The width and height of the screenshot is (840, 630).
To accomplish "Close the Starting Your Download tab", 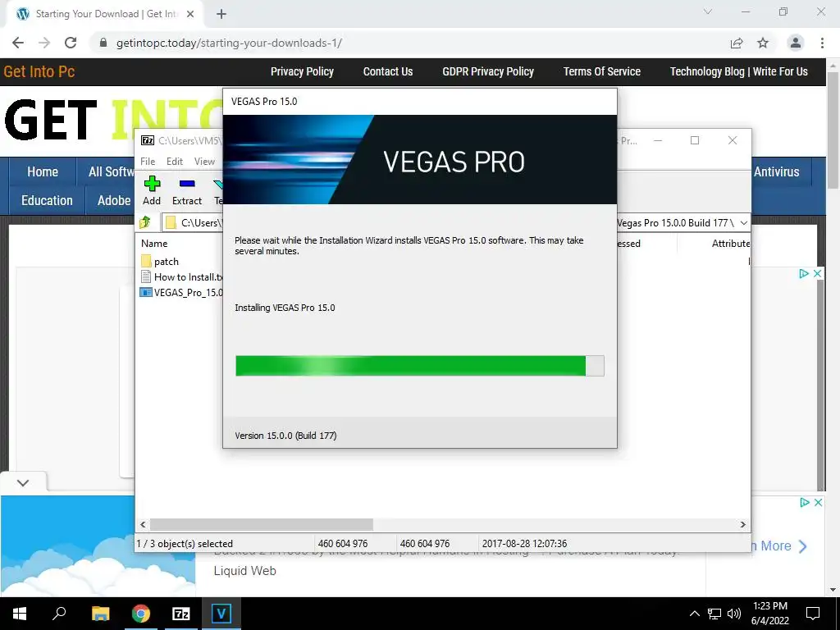I will coord(190,15).
